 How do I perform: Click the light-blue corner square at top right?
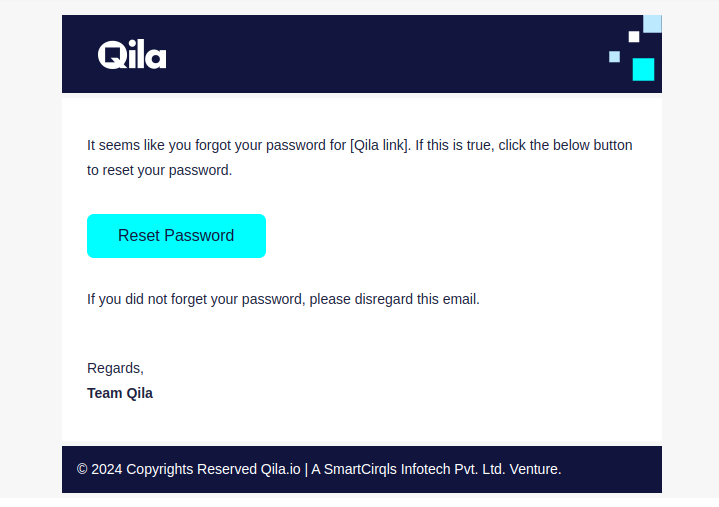[x=652, y=24]
